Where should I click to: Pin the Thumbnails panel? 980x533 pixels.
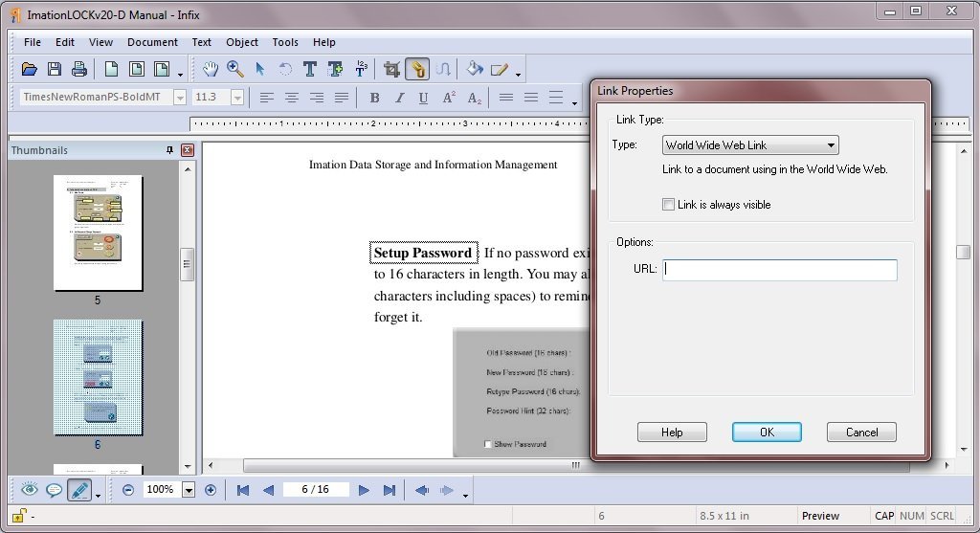[169, 150]
